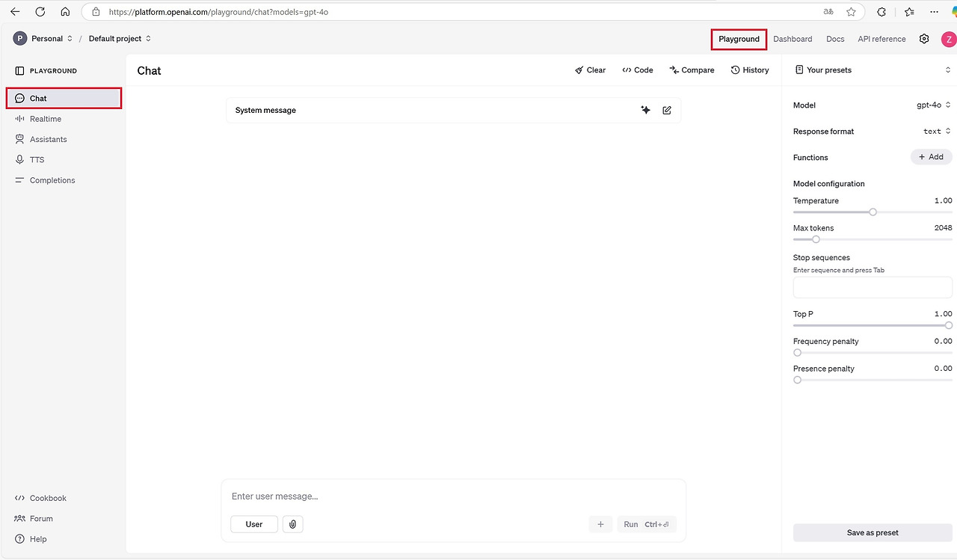Adjust the Max tokens slider
957x560 pixels.
(x=873, y=239)
